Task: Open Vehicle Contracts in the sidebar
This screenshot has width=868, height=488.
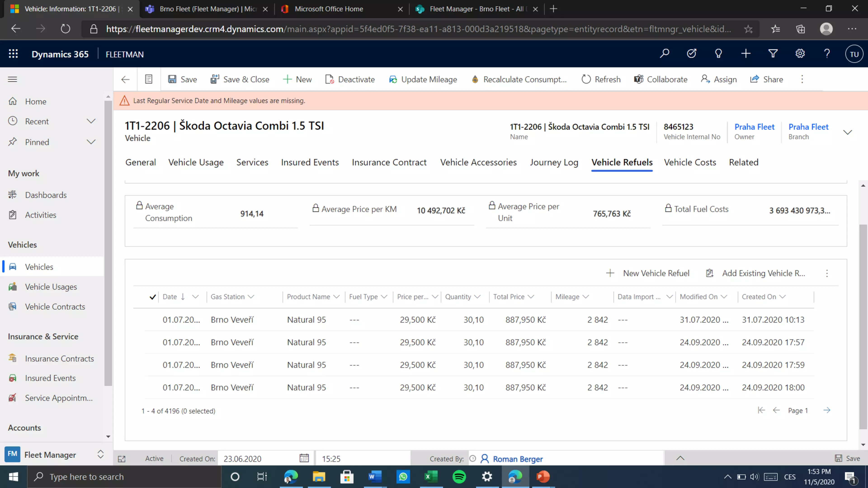Action: (55, 307)
